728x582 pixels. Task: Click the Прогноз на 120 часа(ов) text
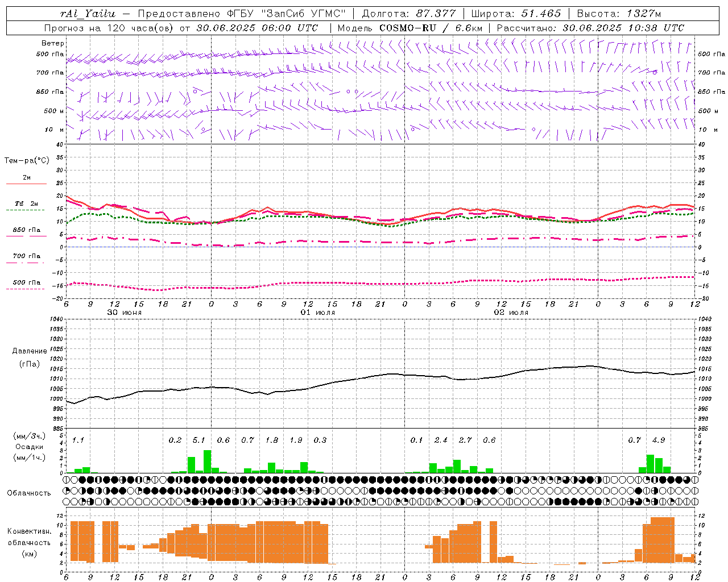(110, 28)
